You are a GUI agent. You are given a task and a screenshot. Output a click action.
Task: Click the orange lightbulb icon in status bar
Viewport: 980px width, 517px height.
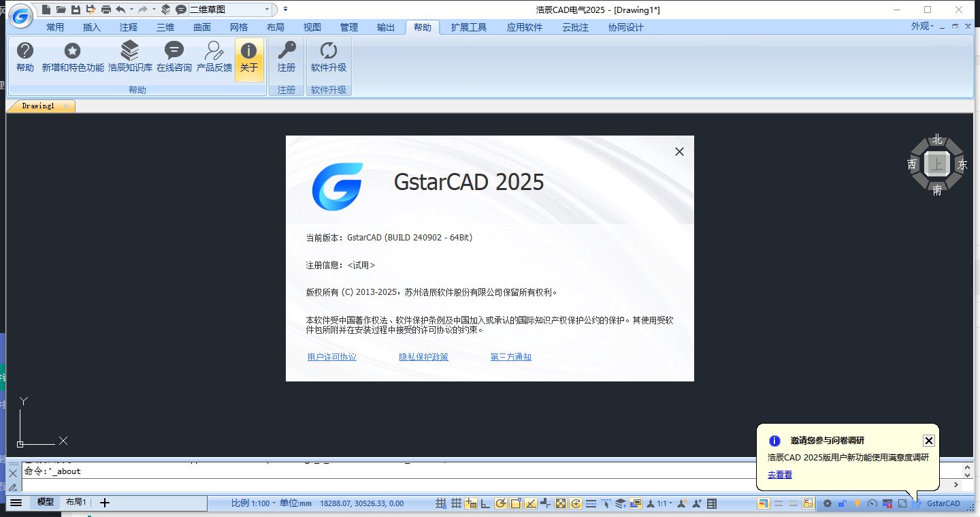(x=857, y=503)
